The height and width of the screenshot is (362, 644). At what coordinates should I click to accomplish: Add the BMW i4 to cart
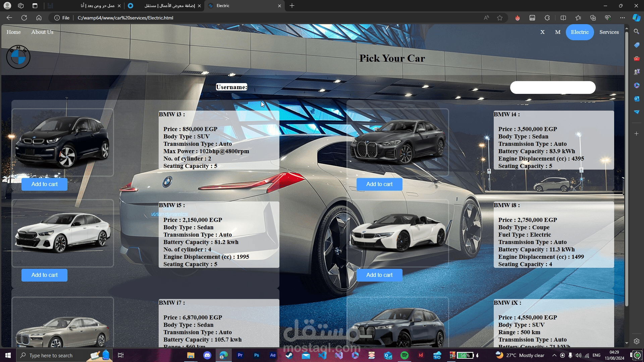pos(379,184)
